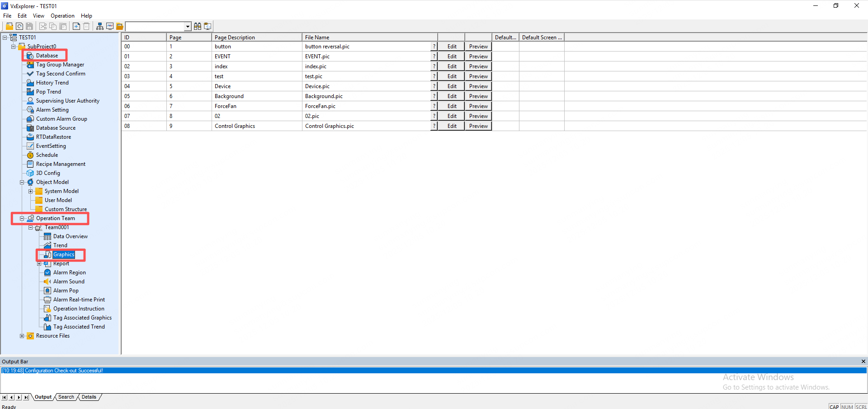The height and width of the screenshot is (409, 868).
Task: Open the toolbar combo box dropdown arrow
Action: pyautogui.click(x=188, y=26)
